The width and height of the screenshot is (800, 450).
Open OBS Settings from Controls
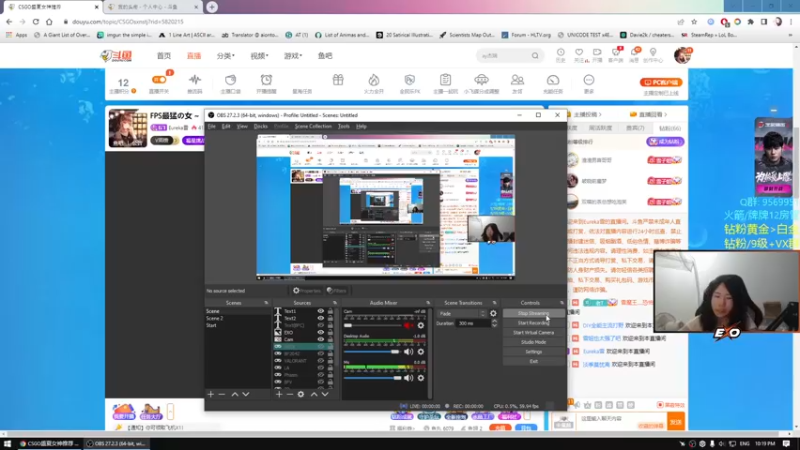click(x=534, y=352)
